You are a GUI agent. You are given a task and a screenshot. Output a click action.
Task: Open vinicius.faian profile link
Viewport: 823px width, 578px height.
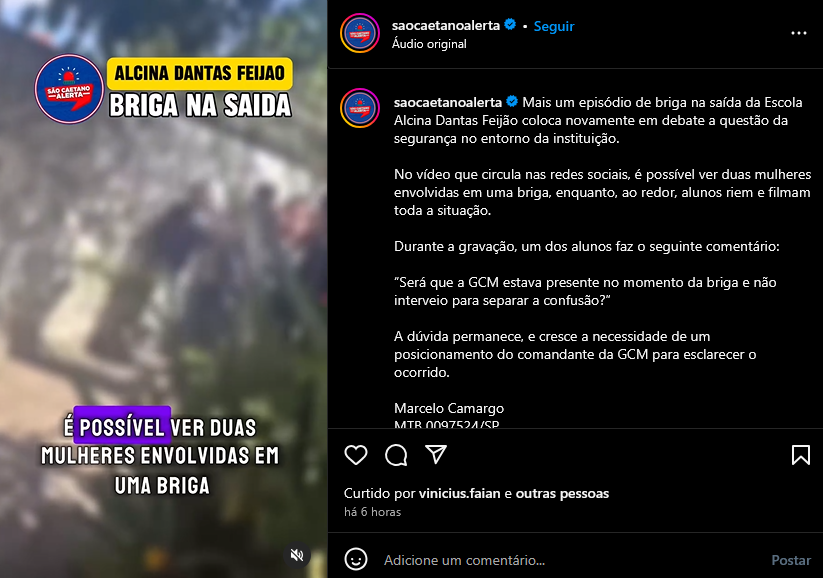[459, 493]
